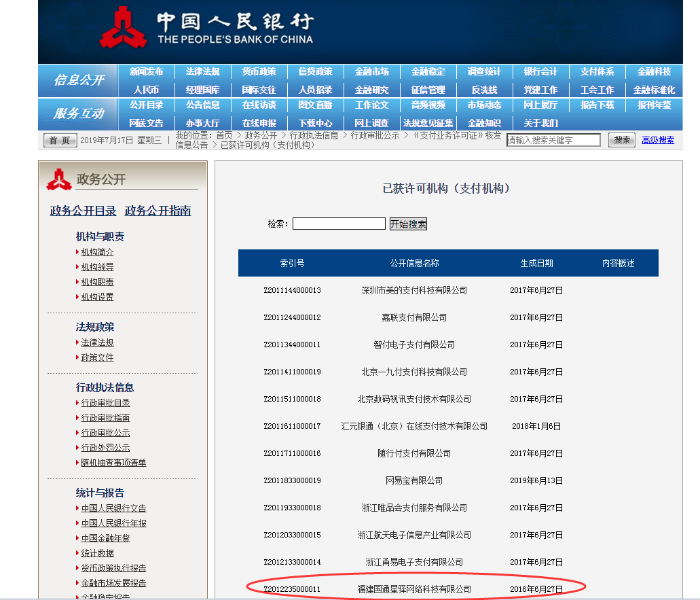Open 新闻发布 in the navigation menu

click(147, 71)
